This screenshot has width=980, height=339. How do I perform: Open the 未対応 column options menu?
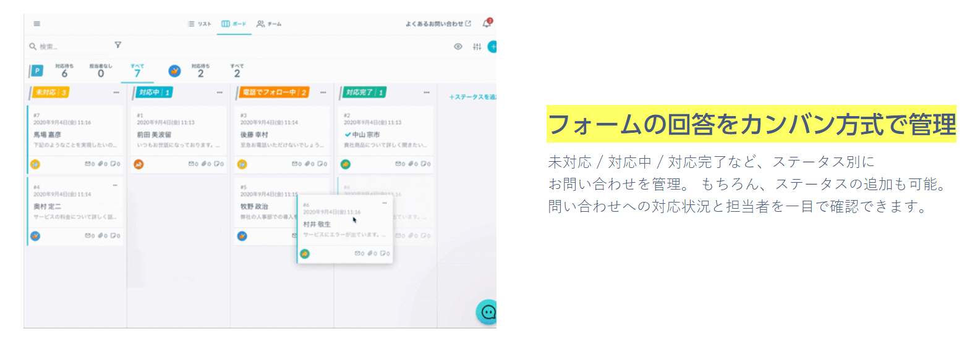(116, 93)
